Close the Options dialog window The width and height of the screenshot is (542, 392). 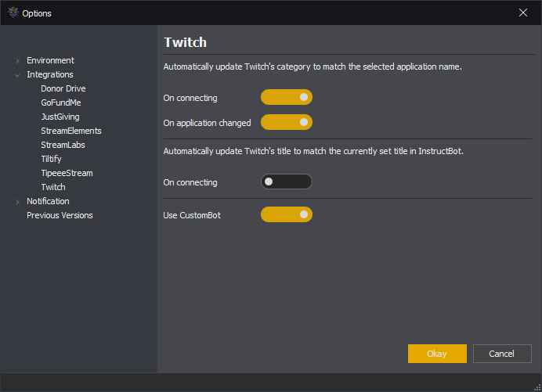(523, 13)
